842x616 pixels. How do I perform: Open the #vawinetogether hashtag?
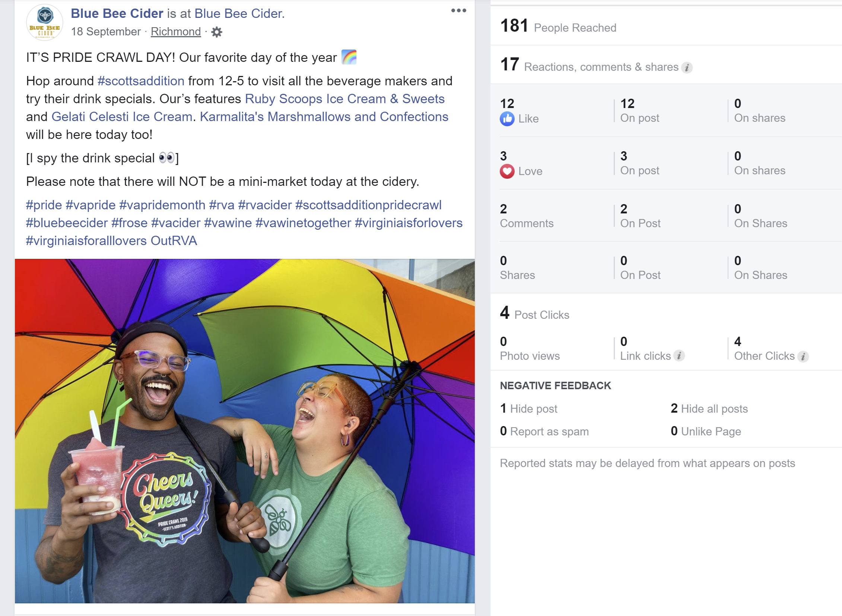(303, 223)
